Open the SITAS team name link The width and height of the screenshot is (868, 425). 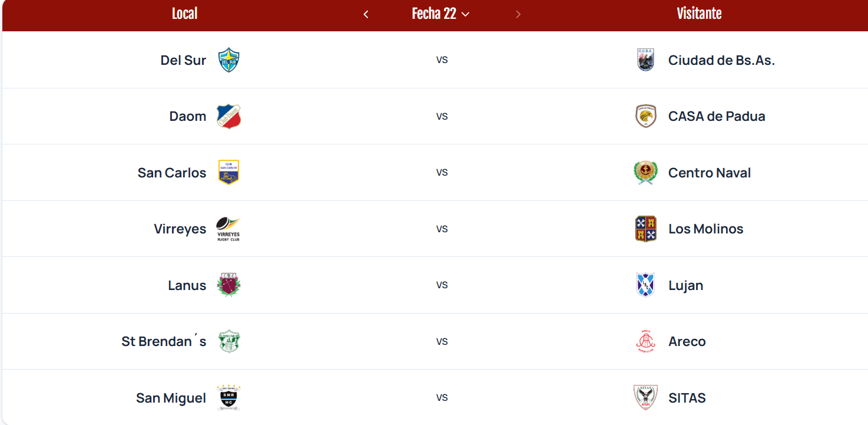687,398
